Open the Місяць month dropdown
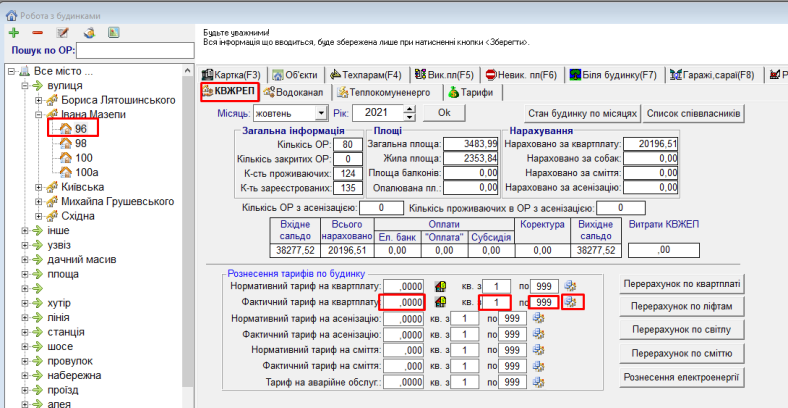The width and height of the screenshot is (788, 408). point(320,113)
